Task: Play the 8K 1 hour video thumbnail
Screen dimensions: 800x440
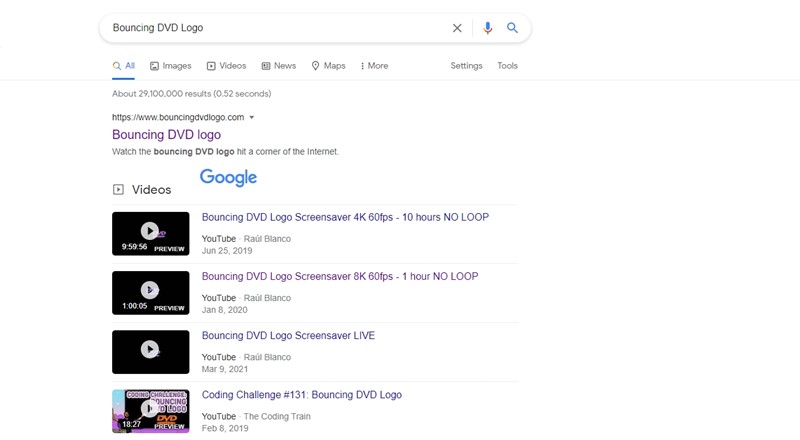Action: [150, 292]
